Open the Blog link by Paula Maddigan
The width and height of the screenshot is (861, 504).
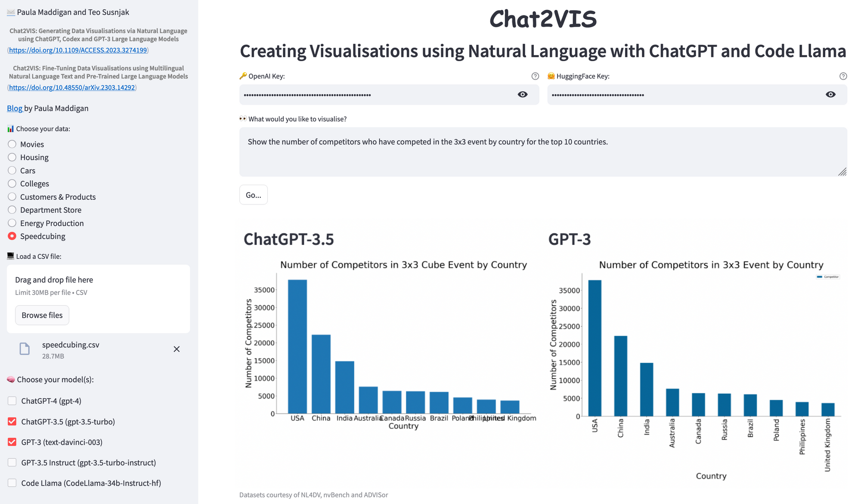click(x=14, y=108)
